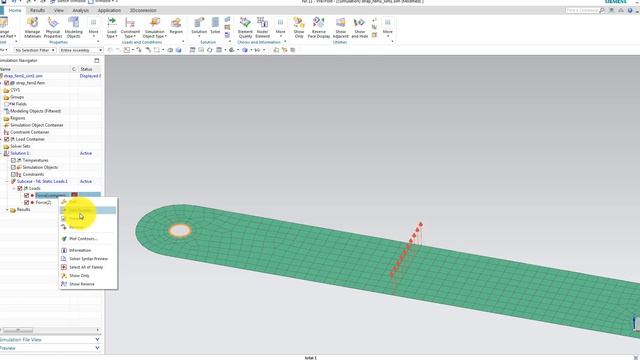
Task: Toggle strap_fem2.fem checkbox
Action: click(x=7, y=83)
